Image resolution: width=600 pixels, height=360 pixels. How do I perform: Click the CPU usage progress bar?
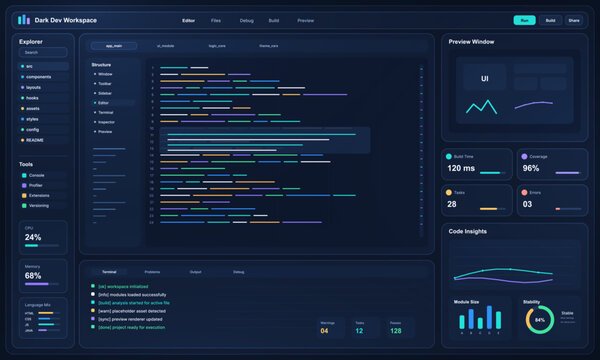tap(42, 246)
